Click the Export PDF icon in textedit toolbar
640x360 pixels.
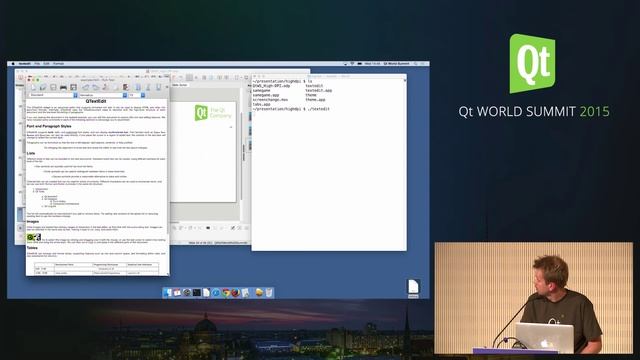73,87
